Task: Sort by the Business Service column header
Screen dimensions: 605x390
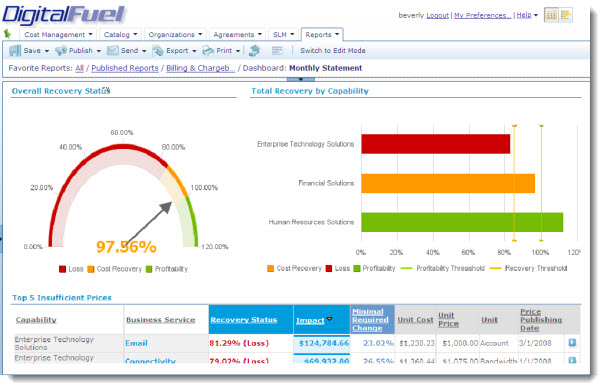Action: pos(161,320)
